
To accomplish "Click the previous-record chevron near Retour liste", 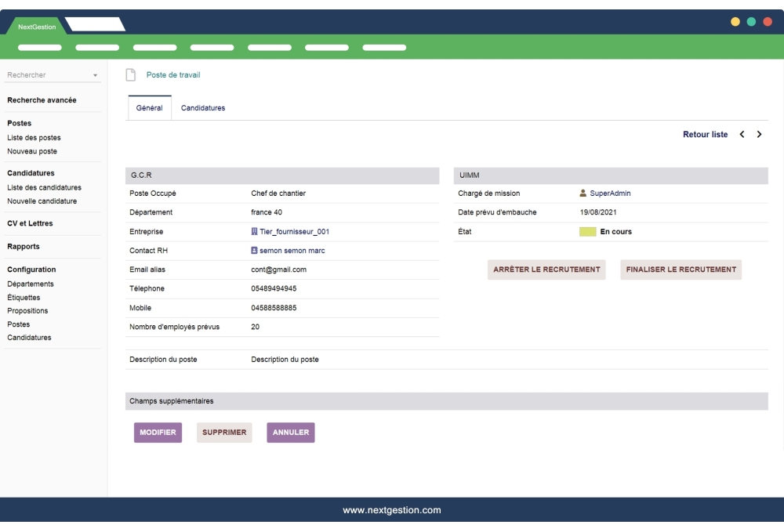I will point(740,134).
